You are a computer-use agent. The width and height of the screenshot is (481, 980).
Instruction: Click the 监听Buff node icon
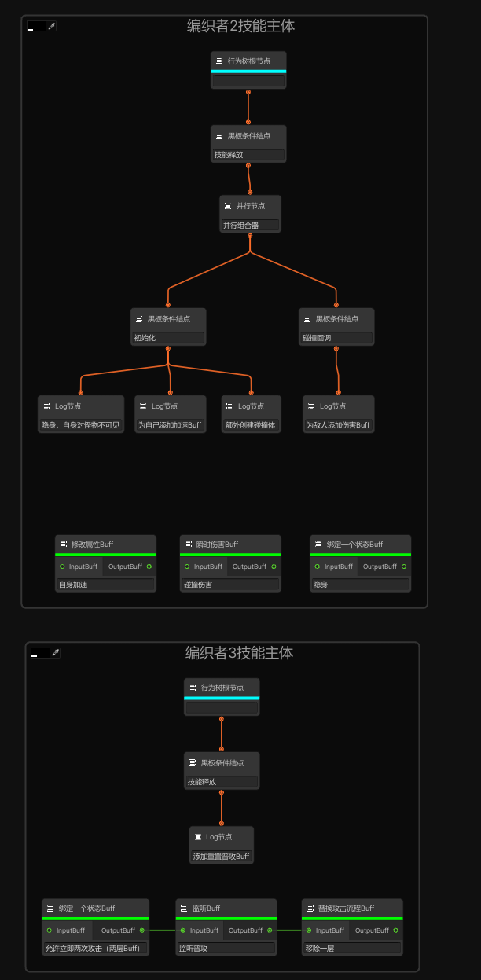click(x=185, y=908)
